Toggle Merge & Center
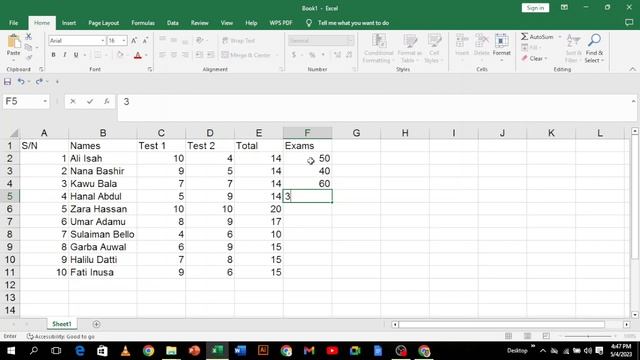The height and width of the screenshot is (360, 640). [x=246, y=55]
